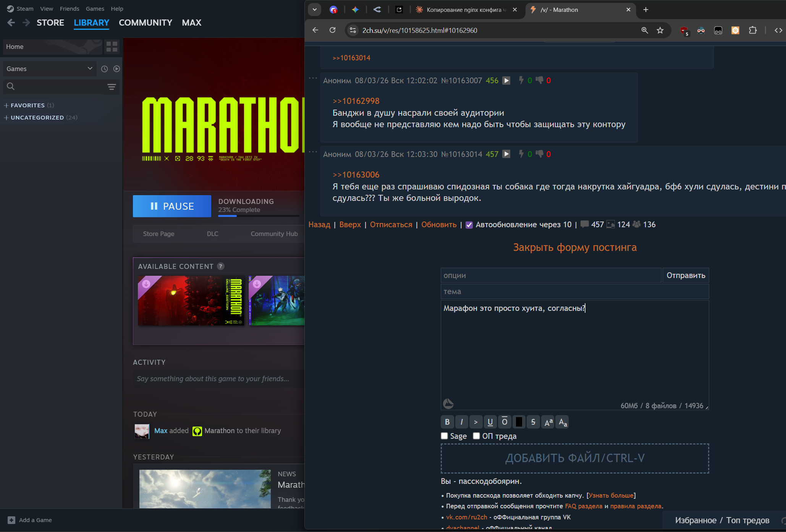Check the ОП треда checkbox
The height and width of the screenshot is (532, 786).
pyautogui.click(x=476, y=436)
